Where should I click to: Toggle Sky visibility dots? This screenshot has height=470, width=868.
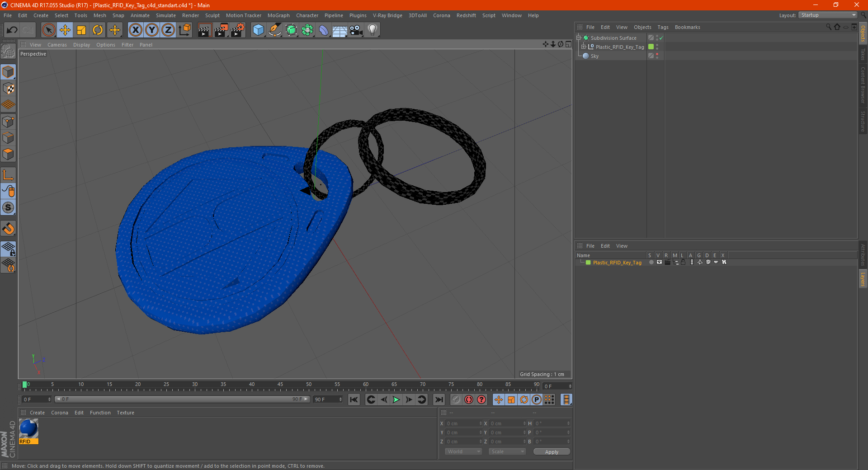pyautogui.click(x=657, y=56)
